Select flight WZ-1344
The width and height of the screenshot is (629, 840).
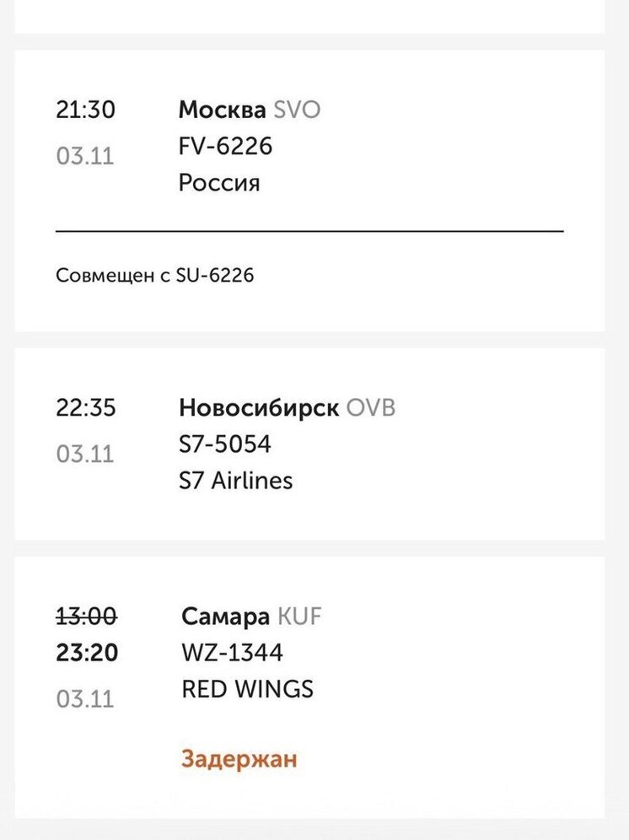[x=228, y=653]
